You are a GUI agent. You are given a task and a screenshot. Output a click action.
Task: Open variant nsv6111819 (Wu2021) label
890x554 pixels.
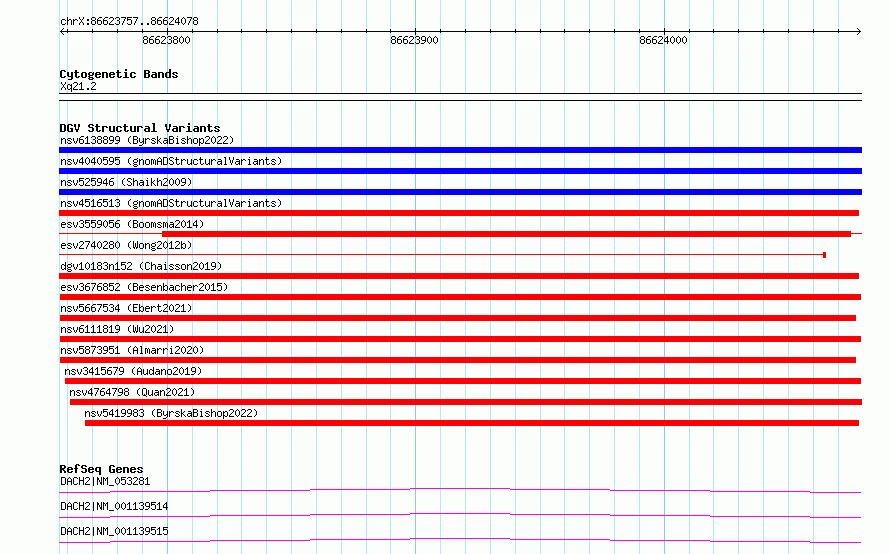[x=117, y=329]
